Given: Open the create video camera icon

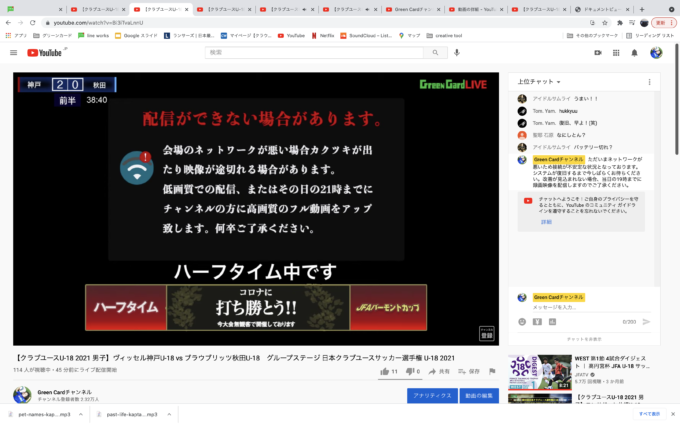Looking at the screenshot, I should [x=598, y=52].
